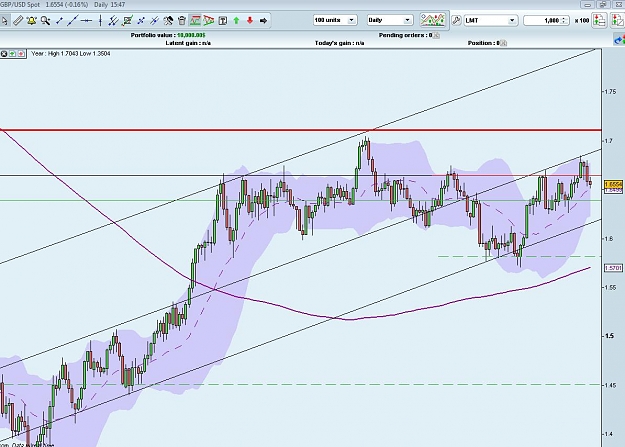
Task: Select the long trend line tool
Action: 73,20
